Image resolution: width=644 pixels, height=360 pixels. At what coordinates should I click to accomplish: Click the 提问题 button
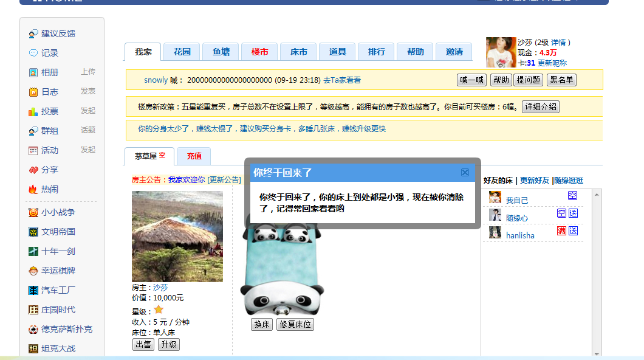(528, 80)
